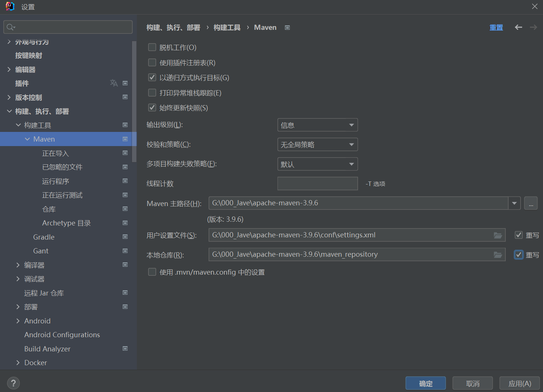Image resolution: width=543 pixels, height=392 pixels.
Task: Collapse the 构建、执行、部署 tree node
Action: (9, 111)
